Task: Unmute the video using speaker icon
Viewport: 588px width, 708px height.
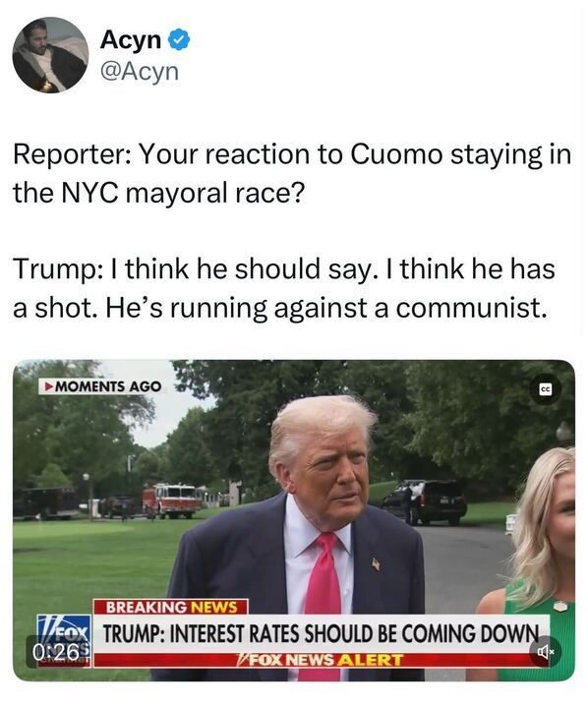Action: tap(546, 651)
